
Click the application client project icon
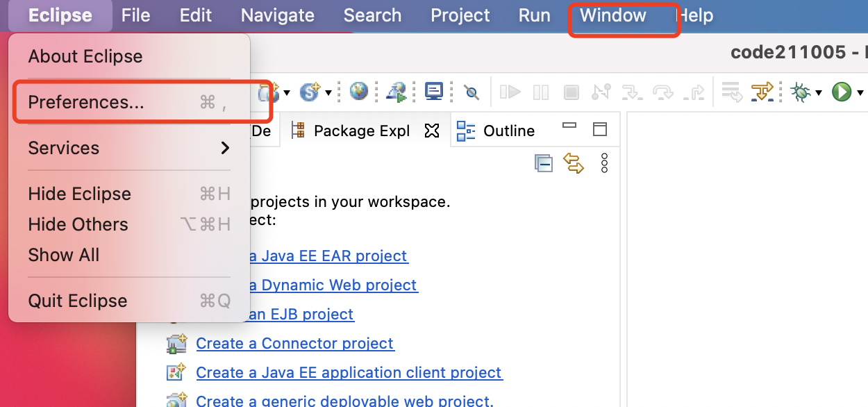(176, 372)
